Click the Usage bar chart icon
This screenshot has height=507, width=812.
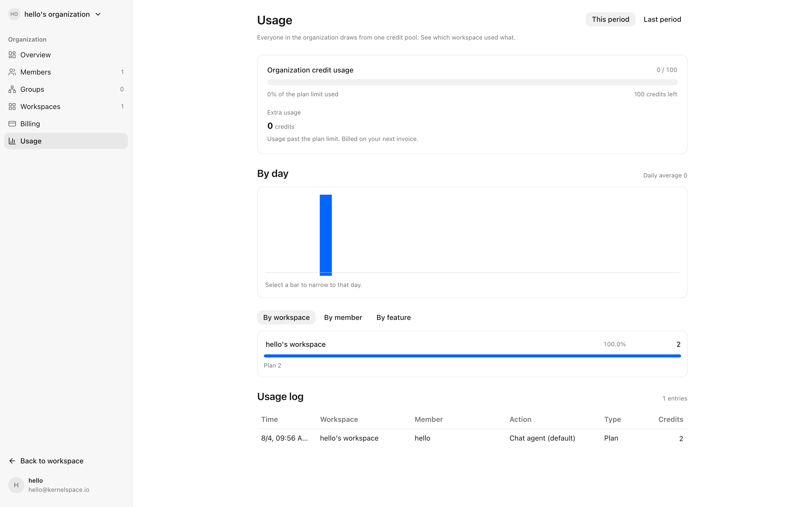click(x=12, y=141)
